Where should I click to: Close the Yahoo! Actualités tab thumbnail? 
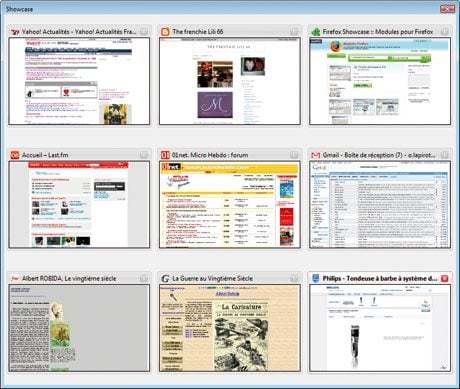(144, 32)
